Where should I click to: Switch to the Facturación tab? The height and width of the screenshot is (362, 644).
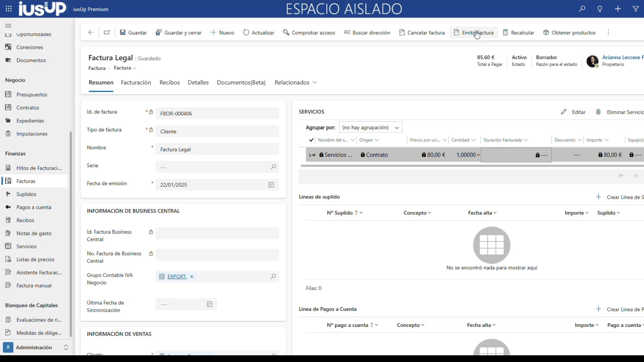136,82
